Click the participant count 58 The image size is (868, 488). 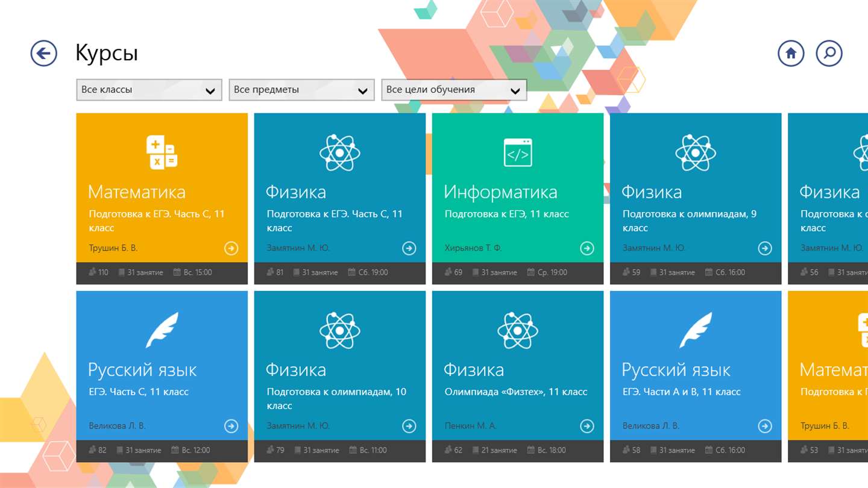tap(636, 450)
